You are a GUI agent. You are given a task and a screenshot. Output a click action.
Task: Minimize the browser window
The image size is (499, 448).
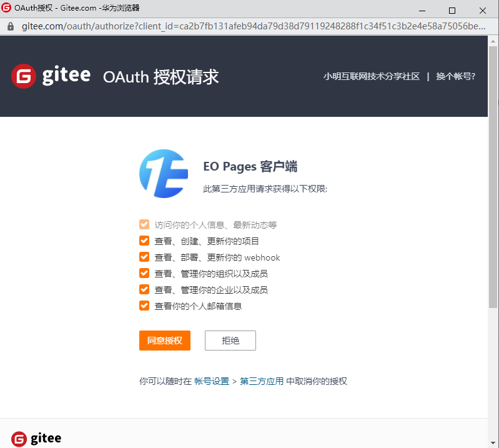422,11
